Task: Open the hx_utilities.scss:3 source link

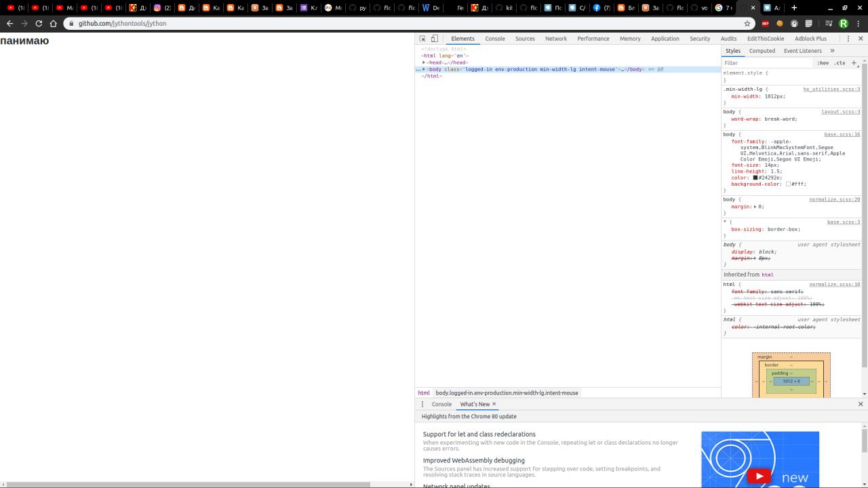Action: (831, 89)
